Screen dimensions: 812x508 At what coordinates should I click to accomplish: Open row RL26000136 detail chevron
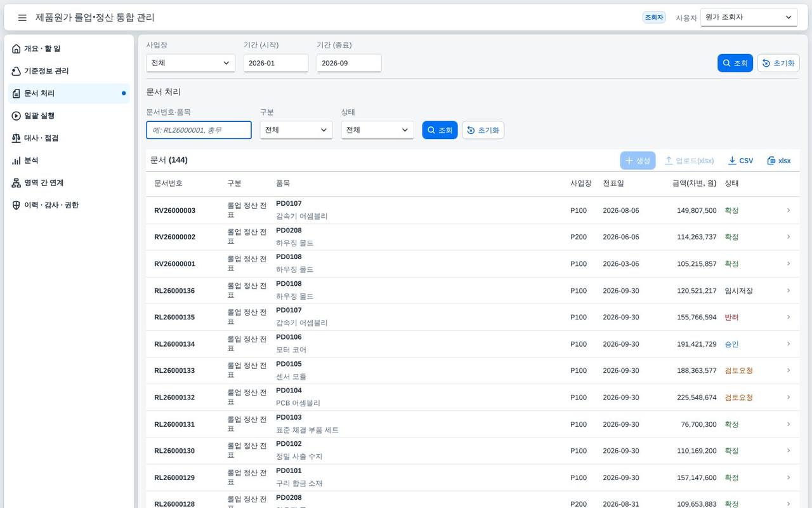coord(789,290)
